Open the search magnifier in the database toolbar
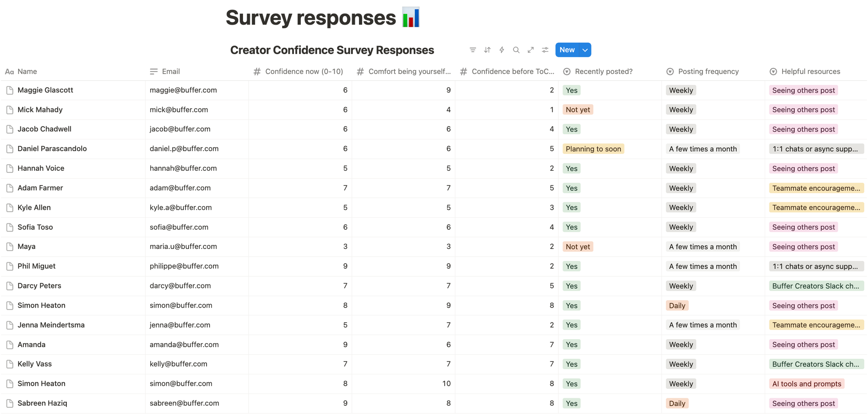Viewport: 868px width, 420px height. click(x=516, y=50)
